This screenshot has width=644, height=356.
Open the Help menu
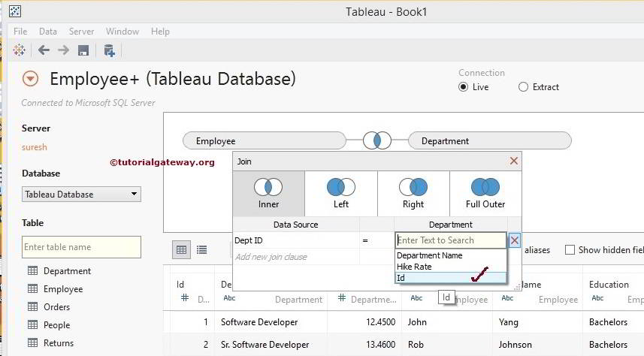[160, 32]
